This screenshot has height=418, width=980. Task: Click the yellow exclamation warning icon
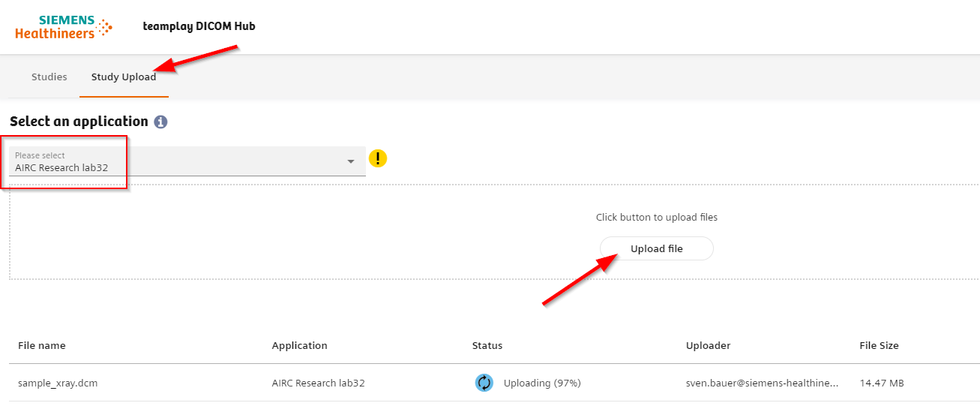(x=378, y=158)
